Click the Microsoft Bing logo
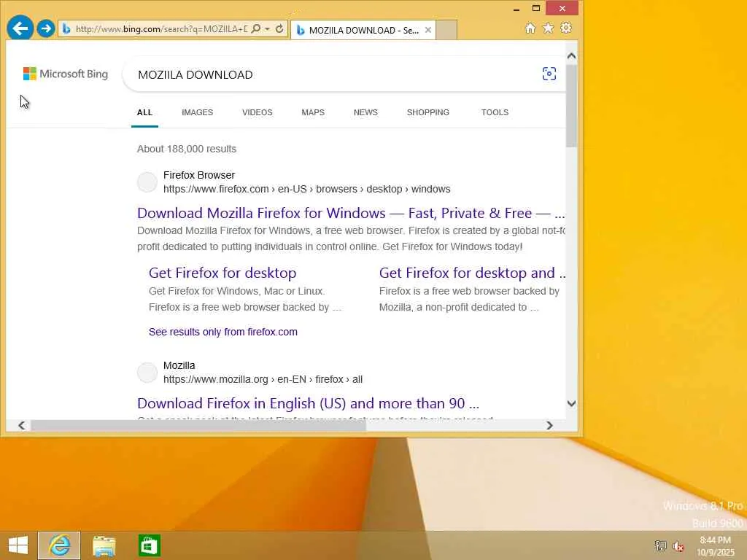The height and width of the screenshot is (560, 747). click(66, 74)
